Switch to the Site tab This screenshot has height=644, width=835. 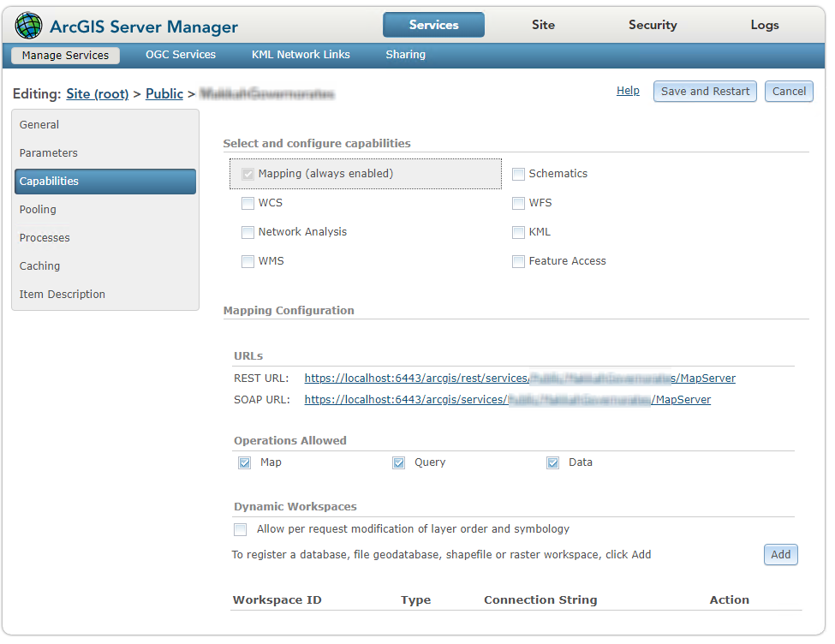[543, 25]
